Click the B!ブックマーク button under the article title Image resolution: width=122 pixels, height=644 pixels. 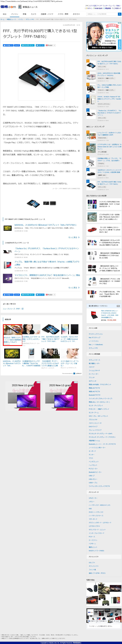click(28, 45)
